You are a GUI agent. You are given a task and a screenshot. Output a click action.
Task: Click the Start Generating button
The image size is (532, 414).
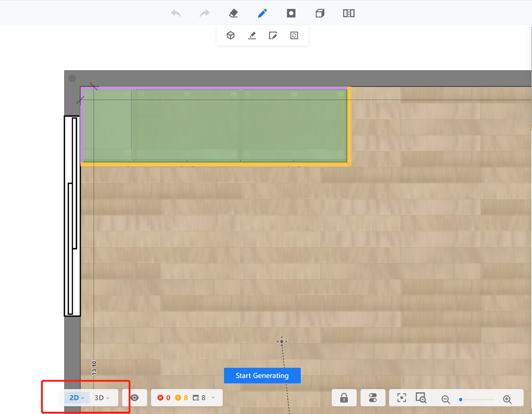[262, 375]
